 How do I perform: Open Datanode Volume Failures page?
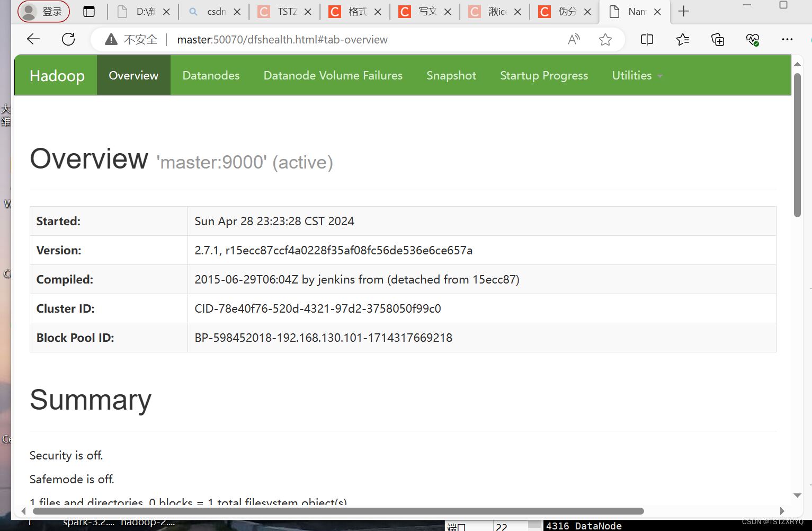[x=333, y=75]
